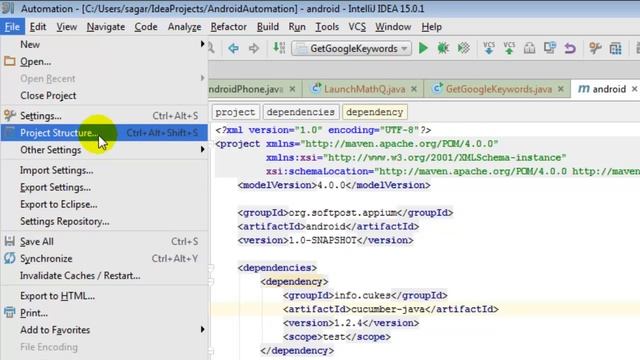Image resolution: width=640 pixels, height=360 pixels.
Task: Select Export to Eclipse... entry
Action: [x=104, y=204]
